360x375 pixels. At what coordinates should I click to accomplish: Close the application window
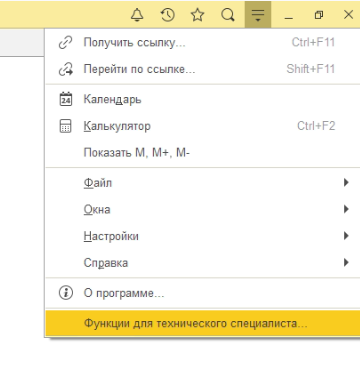tap(349, 15)
